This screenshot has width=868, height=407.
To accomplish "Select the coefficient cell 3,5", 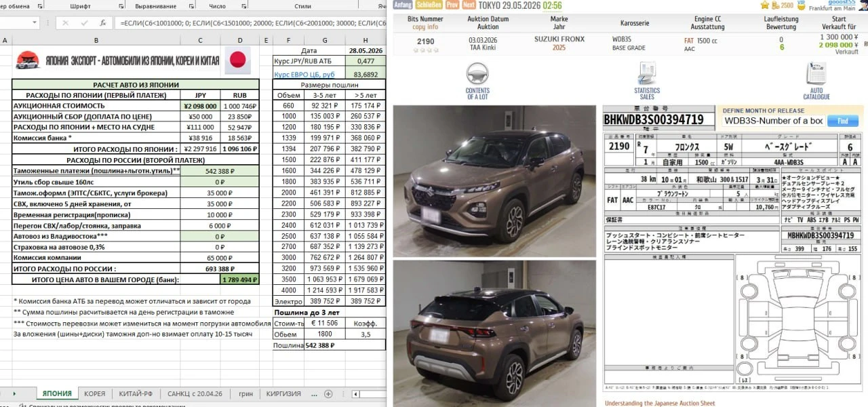I will pyautogui.click(x=366, y=334).
